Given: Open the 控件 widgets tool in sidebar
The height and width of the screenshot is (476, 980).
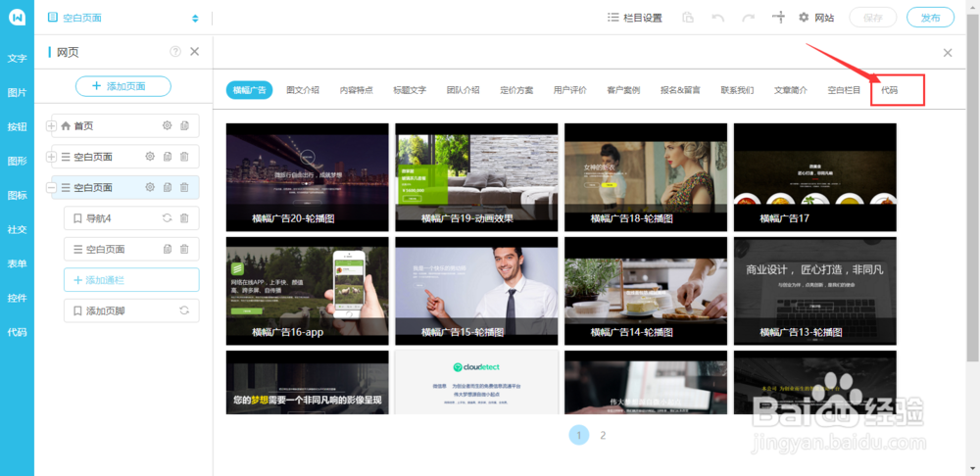Looking at the screenshot, I should [x=17, y=298].
